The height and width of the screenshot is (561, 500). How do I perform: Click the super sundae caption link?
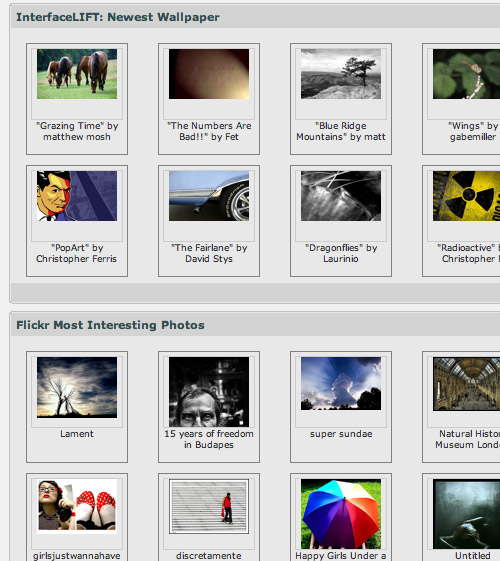(x=341, y=434)
